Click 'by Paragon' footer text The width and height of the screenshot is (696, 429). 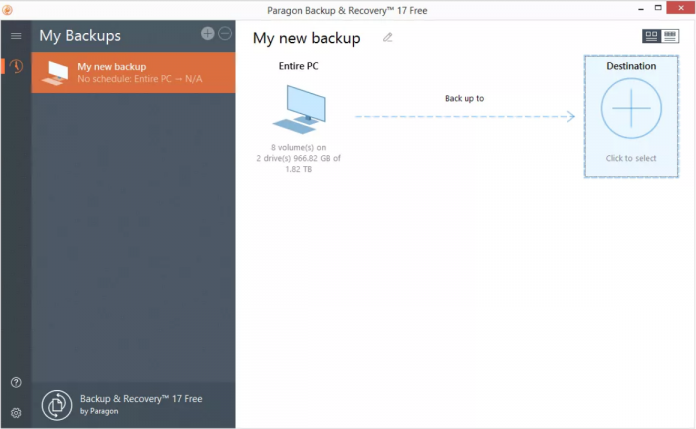[x=99, y=411]
